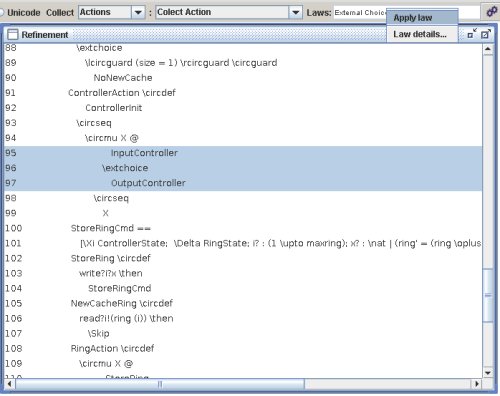Click \circmu X @ on line 94
This screenshot has height=396, width=500.
[111, 138]
